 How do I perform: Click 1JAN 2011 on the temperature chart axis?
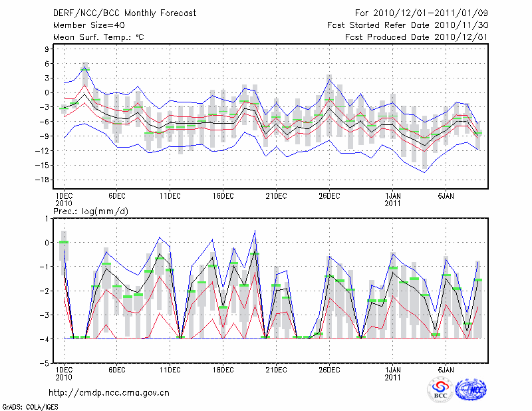tap(393, 200)
